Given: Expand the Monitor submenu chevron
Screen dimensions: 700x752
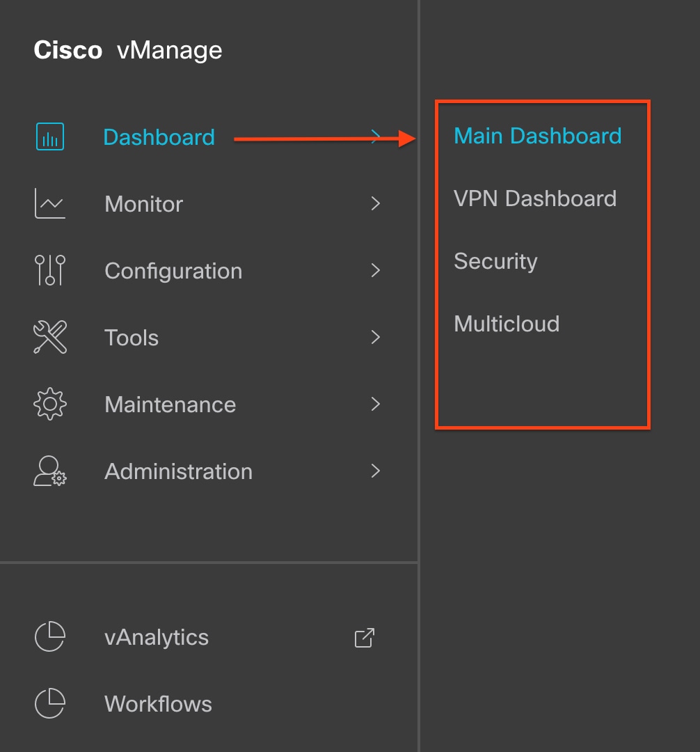Looking at the screenshot, I should (x=376, y=203).
